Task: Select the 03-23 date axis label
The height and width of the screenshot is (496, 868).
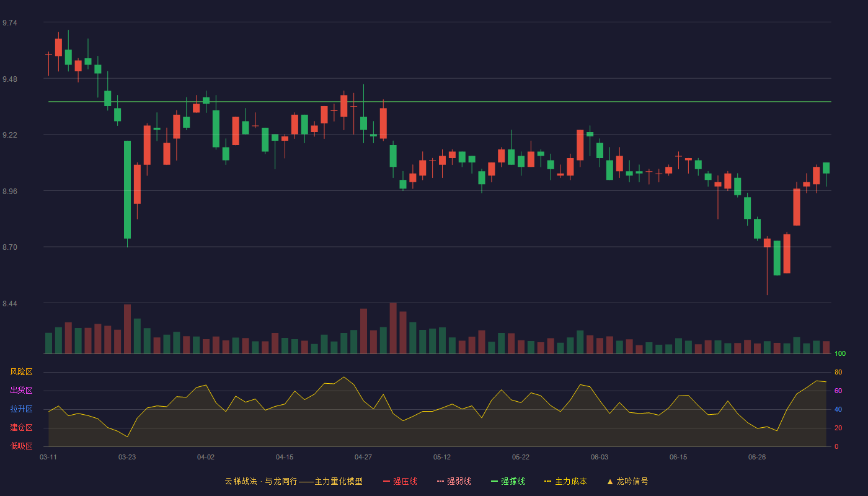Action: pos(127,457)
